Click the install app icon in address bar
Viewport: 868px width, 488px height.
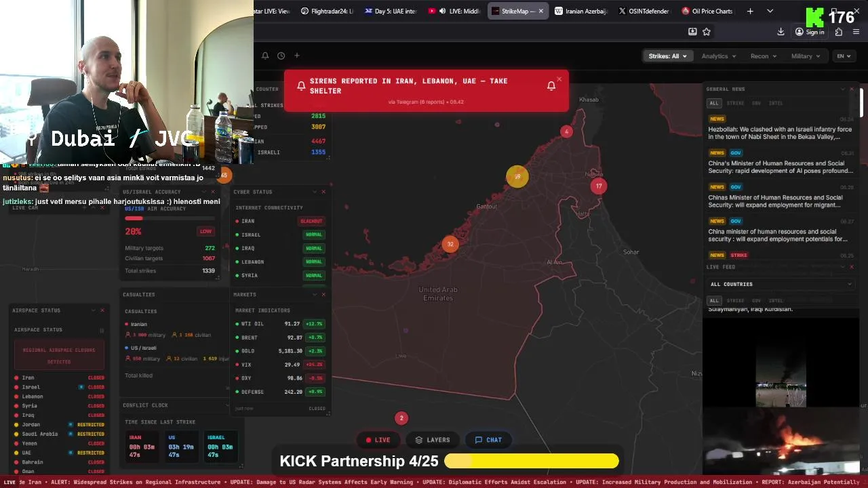click(692, 32)
